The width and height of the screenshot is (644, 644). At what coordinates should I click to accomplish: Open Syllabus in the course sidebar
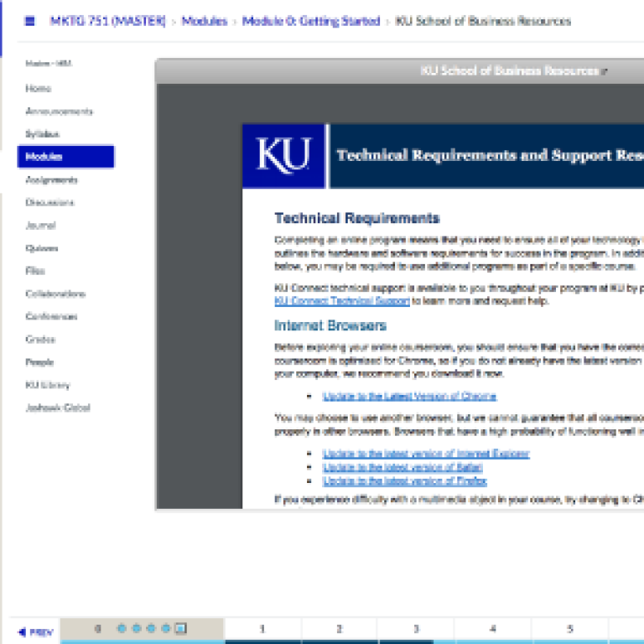(x=42, y=134)
